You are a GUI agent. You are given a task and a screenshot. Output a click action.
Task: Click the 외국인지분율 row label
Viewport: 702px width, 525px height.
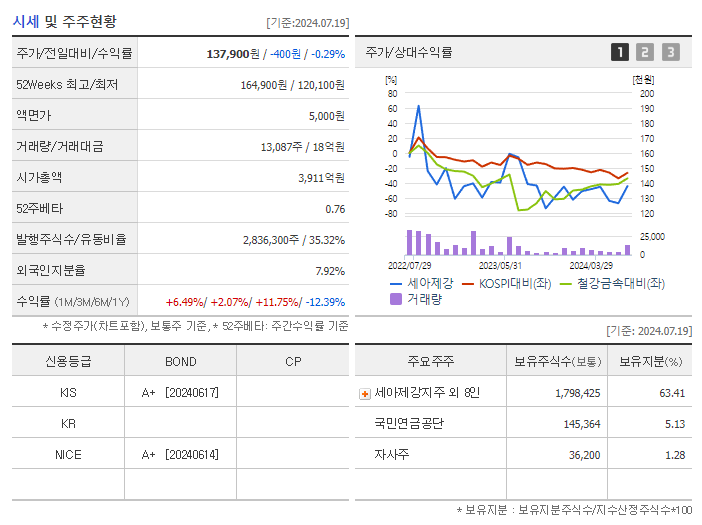(51, 270)
